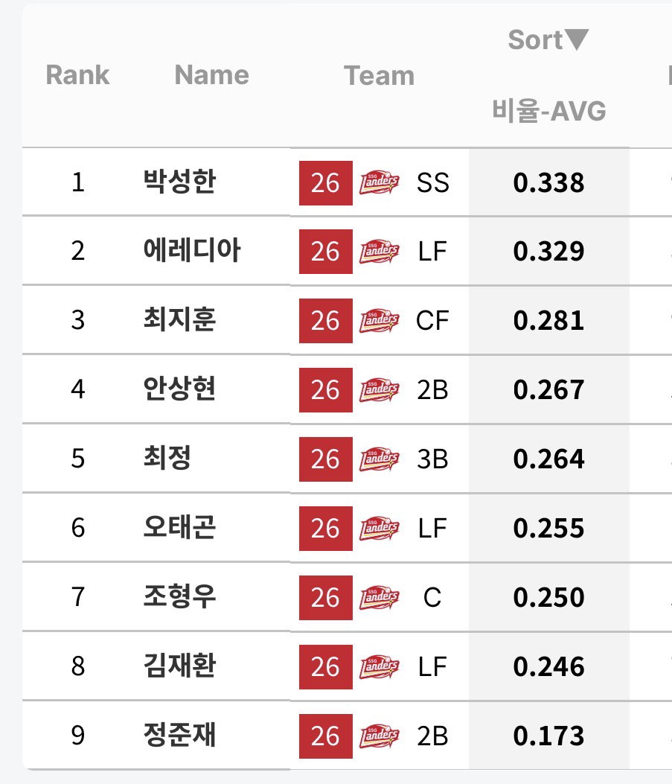
Task: Click the Landers logo in 조형우's row
Action: 380,598
